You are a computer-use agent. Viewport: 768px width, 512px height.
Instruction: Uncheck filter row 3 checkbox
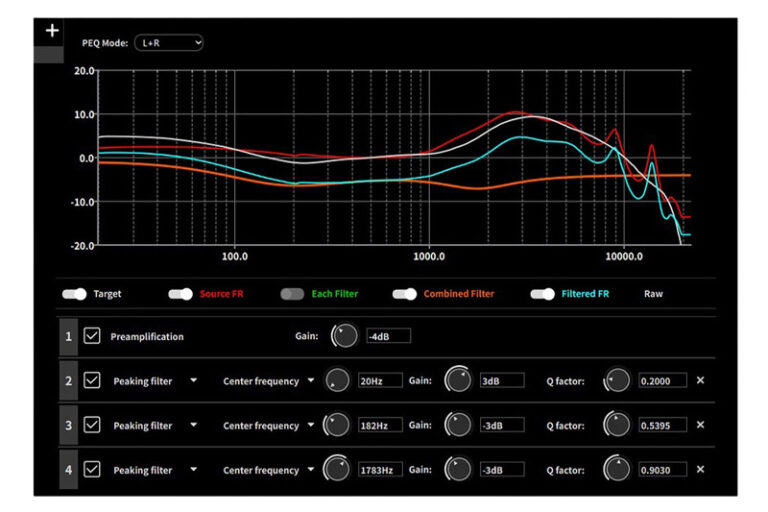[x=92, y=425]
